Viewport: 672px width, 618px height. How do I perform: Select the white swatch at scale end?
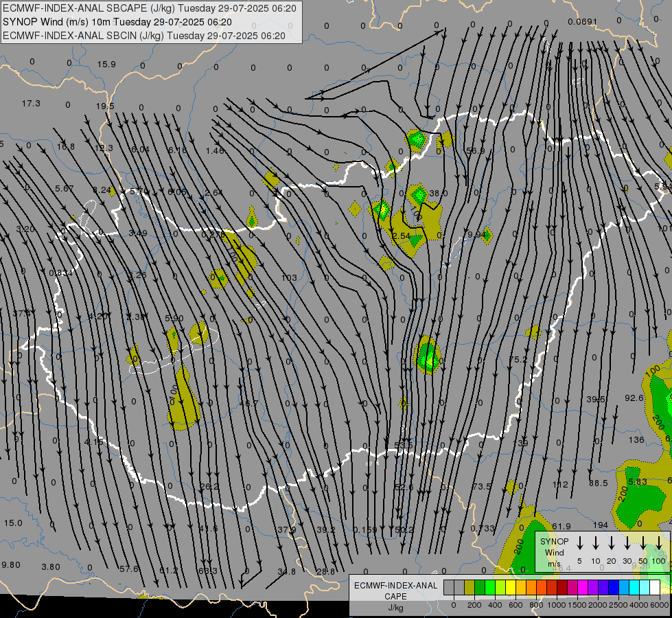(654, 588)
